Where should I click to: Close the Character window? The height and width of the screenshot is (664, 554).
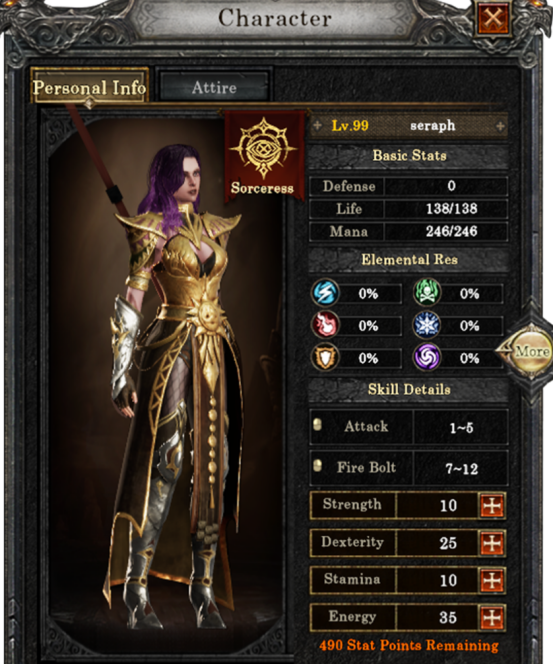(x=493, y=18)
